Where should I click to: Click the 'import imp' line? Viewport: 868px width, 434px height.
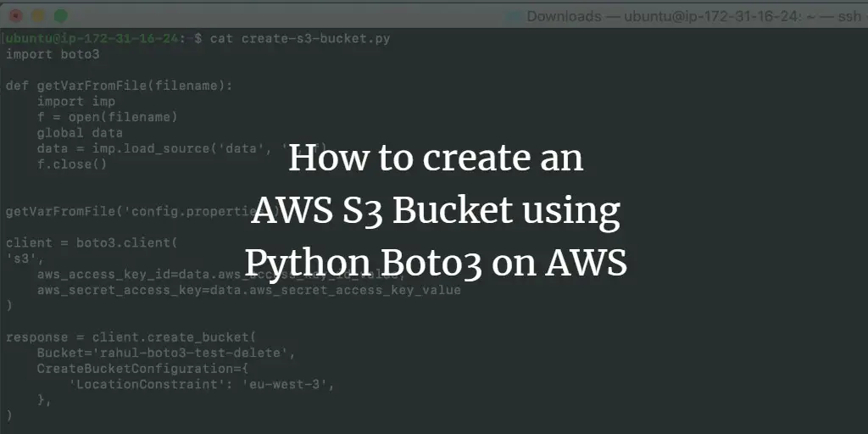coord(76,102)
